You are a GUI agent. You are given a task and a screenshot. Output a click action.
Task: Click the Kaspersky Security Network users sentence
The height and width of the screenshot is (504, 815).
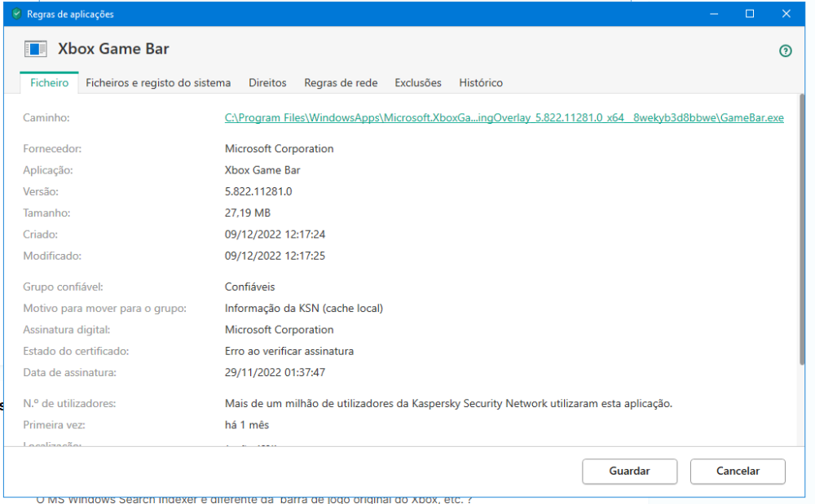(448, 403)
